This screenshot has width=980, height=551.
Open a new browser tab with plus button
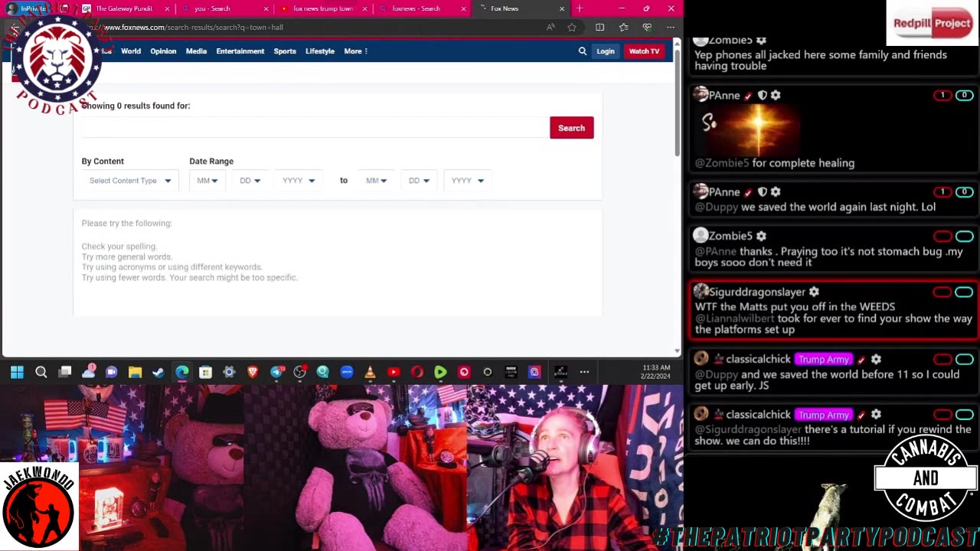tap(580, 8)
